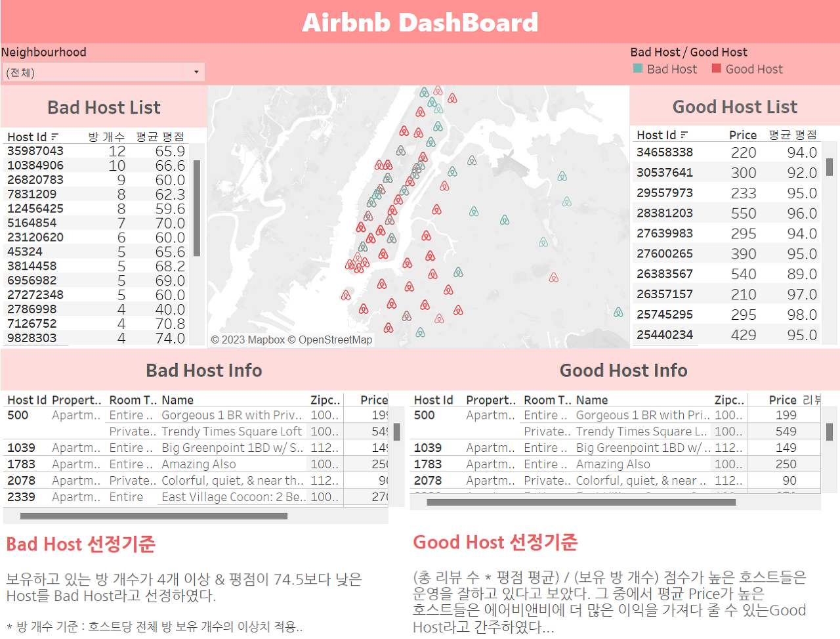Select host 26383567 in Good Host List

pyautogui.click(x=665, y=275)
